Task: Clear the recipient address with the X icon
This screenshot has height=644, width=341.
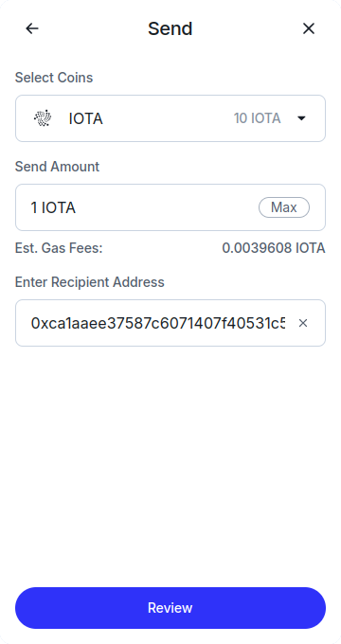Action: pos(303,323)
